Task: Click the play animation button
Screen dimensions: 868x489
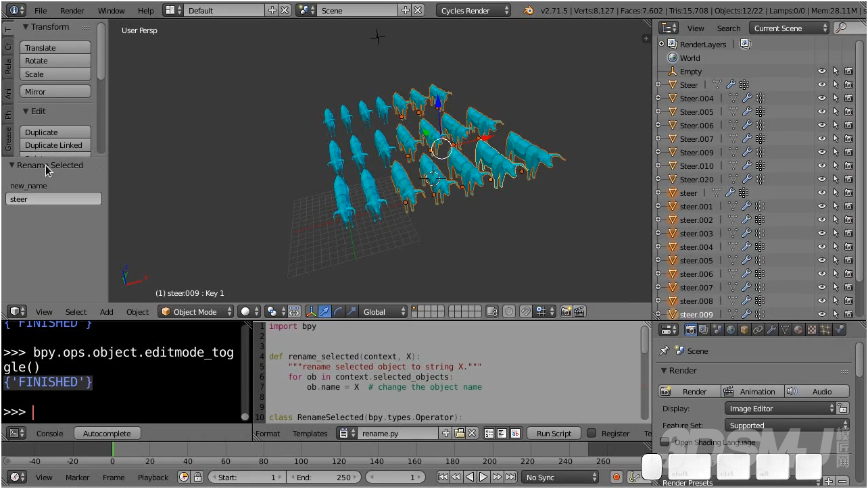Action: point(483,477)
